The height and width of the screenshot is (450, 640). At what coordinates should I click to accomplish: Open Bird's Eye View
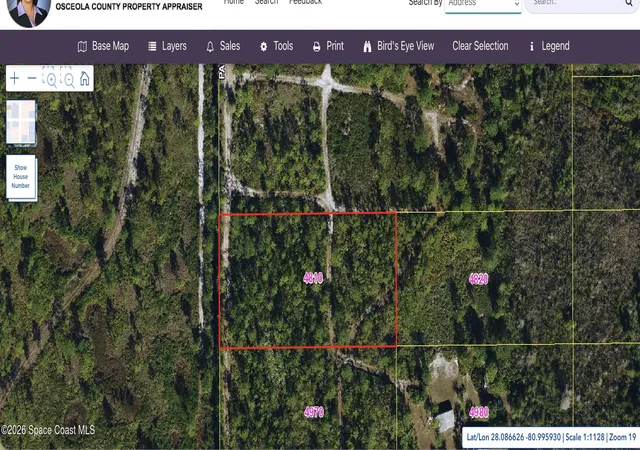click(398, 46)
